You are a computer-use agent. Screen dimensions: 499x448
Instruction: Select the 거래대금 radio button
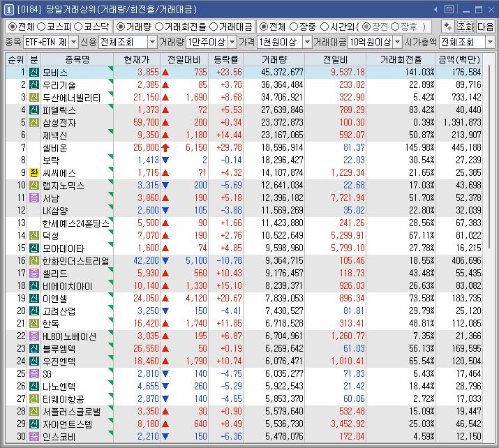[214, 27]
